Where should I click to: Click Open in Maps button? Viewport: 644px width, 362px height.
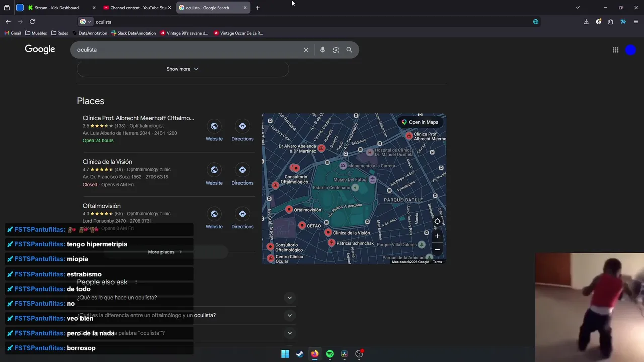420,122
